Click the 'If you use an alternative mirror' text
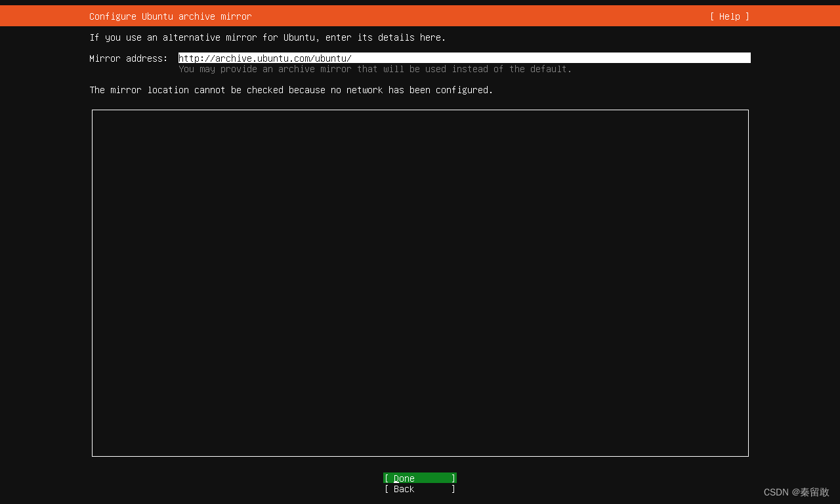The width and height of the screenshot is (840, 504). point(268,37)
